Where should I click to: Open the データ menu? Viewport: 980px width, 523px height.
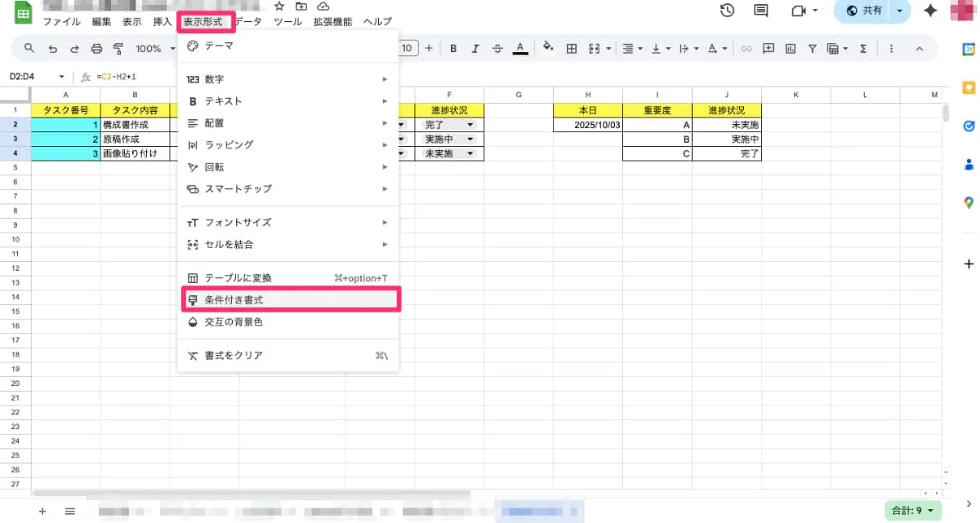249,21
